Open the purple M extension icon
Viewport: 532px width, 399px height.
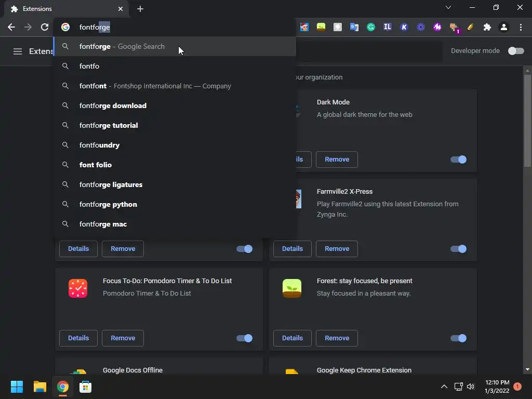point(437,27)
